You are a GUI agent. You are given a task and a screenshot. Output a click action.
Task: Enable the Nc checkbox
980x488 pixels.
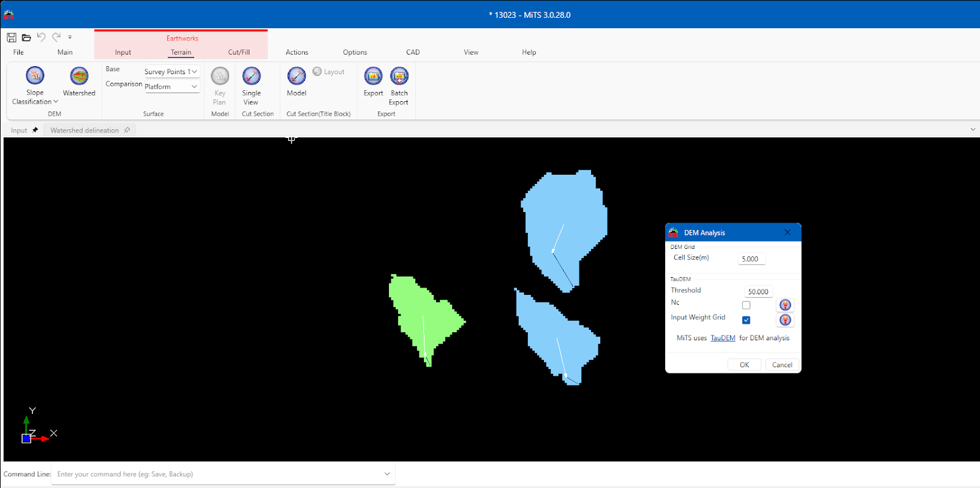click(746, 305)
